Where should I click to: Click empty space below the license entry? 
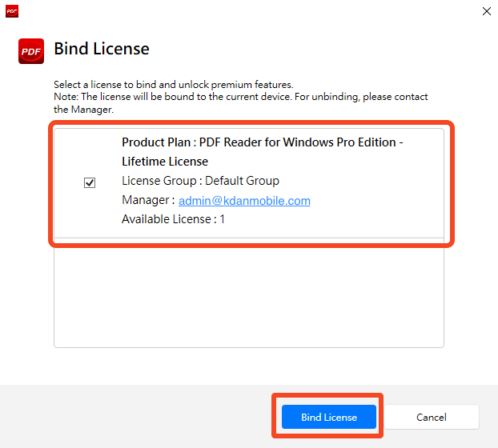249,293
